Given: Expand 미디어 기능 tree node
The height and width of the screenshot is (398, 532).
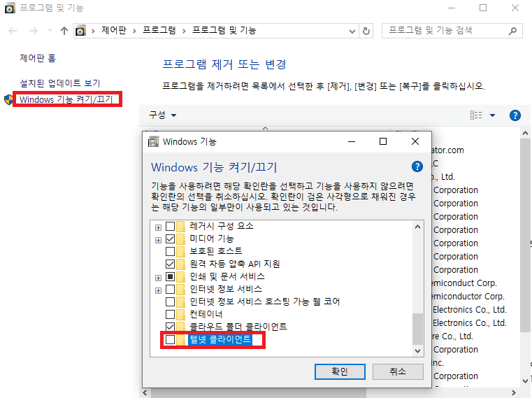Looking at the screenshot, I should (158, 240).
